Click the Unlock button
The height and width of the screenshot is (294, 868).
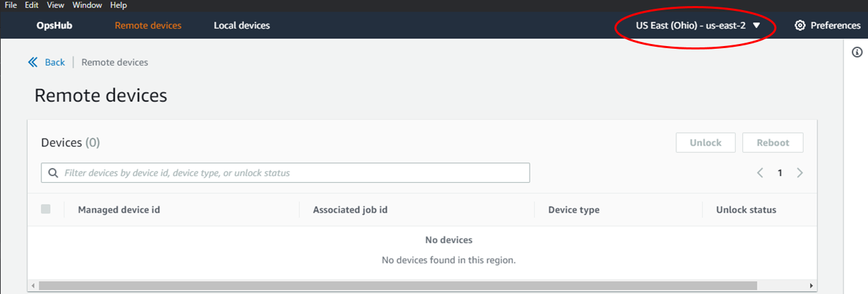point(705,143)
